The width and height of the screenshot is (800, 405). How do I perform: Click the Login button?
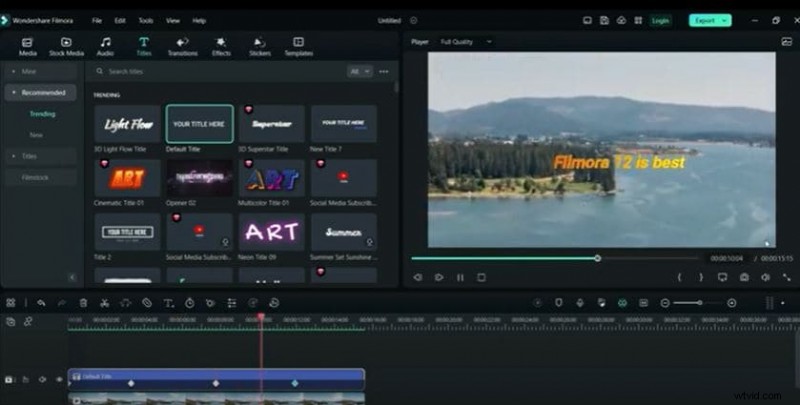click(x=660, y=20)
